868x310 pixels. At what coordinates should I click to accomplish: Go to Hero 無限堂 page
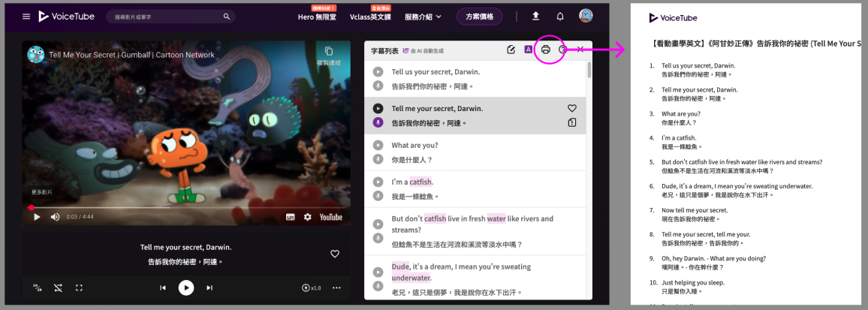pos(316,17)
